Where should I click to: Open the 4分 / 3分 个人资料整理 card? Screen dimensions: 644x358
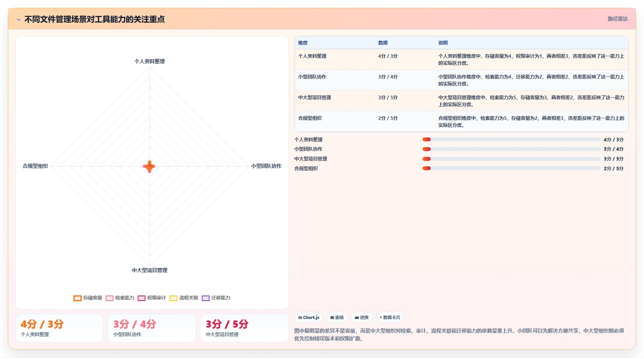(x=60, y=328)
